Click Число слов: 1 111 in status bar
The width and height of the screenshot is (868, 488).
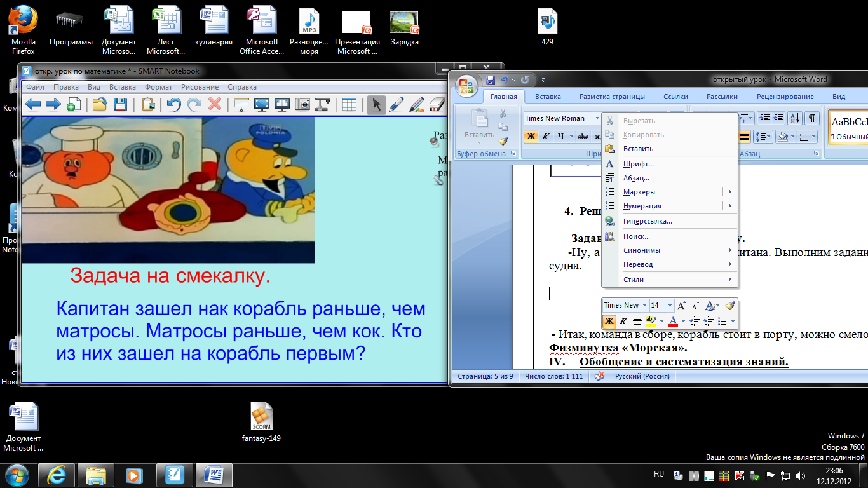tap(553, 376)
